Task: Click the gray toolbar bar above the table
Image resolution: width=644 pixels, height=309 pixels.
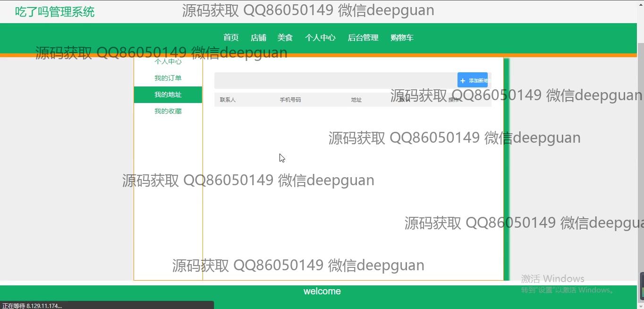Action: tap(330, 80)
